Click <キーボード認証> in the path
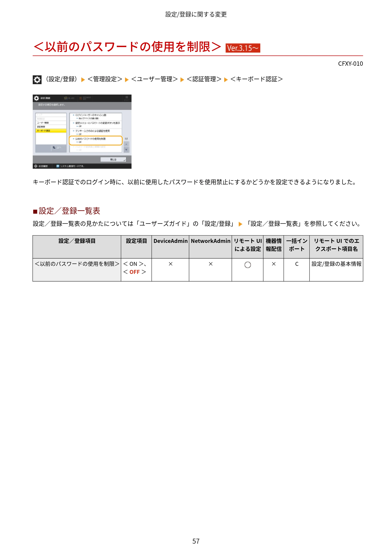Image resolution: width=392 pixels, height=555 pixels. pyautogui.click(x=257, y=79)
